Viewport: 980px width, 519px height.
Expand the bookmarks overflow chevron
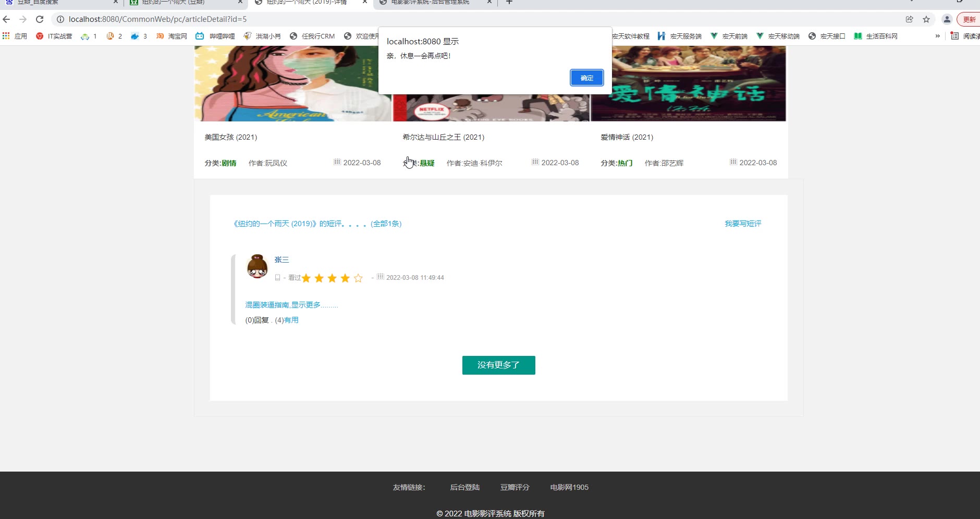coord(937,36)
